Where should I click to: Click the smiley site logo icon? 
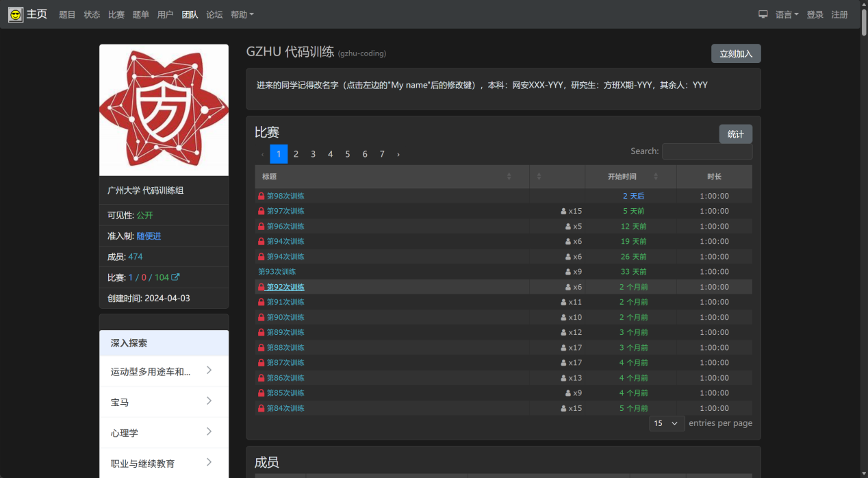(16, 14)
